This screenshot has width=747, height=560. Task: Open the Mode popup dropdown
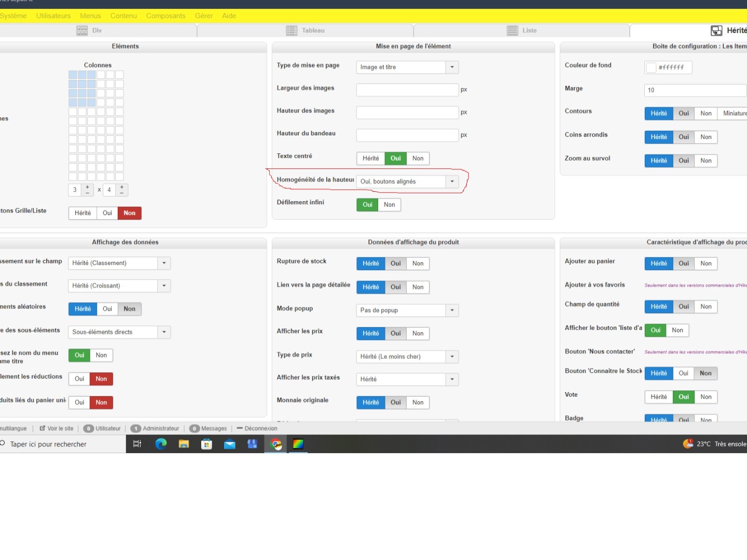pos(408,310)
